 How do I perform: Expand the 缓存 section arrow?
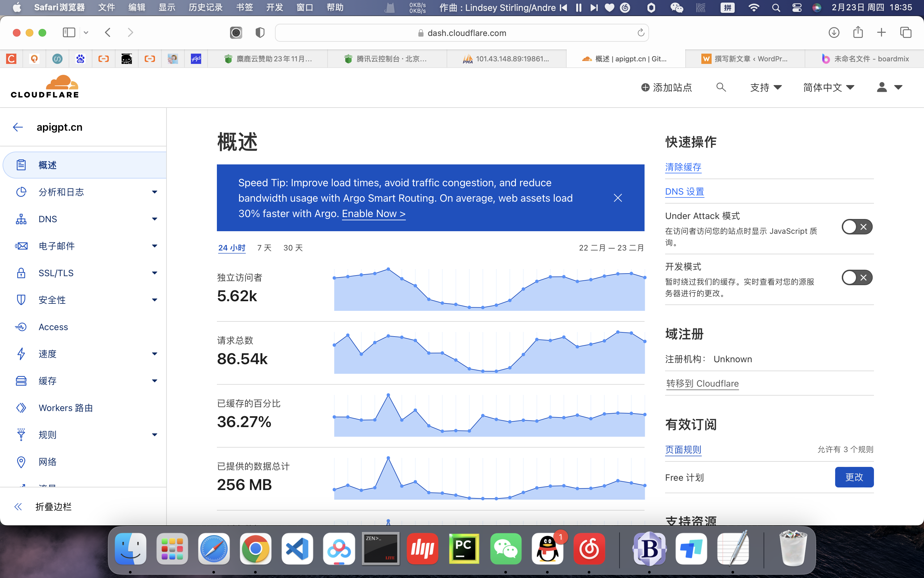click(x=154, y=381)
